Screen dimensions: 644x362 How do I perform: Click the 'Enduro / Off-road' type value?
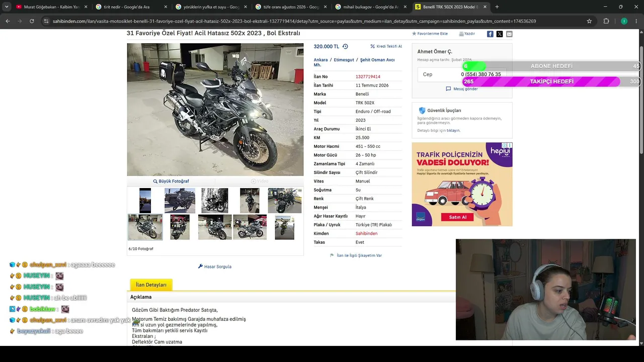[x=373, y=112]
